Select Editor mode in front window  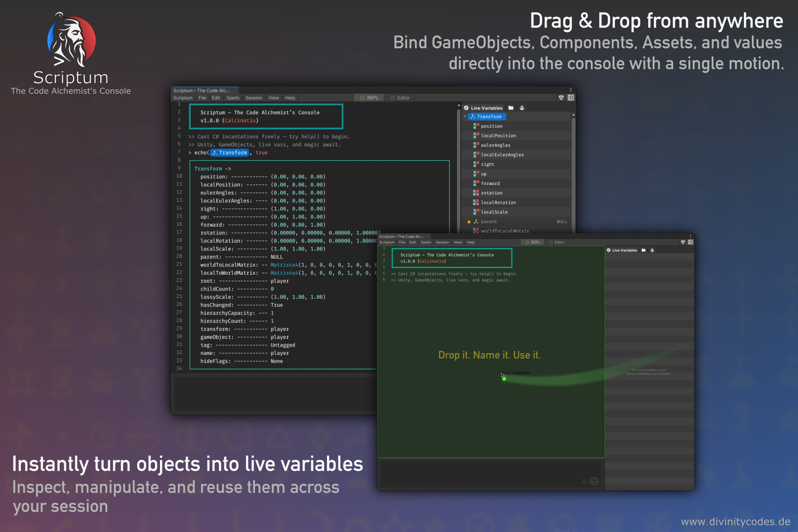[557, 242]
